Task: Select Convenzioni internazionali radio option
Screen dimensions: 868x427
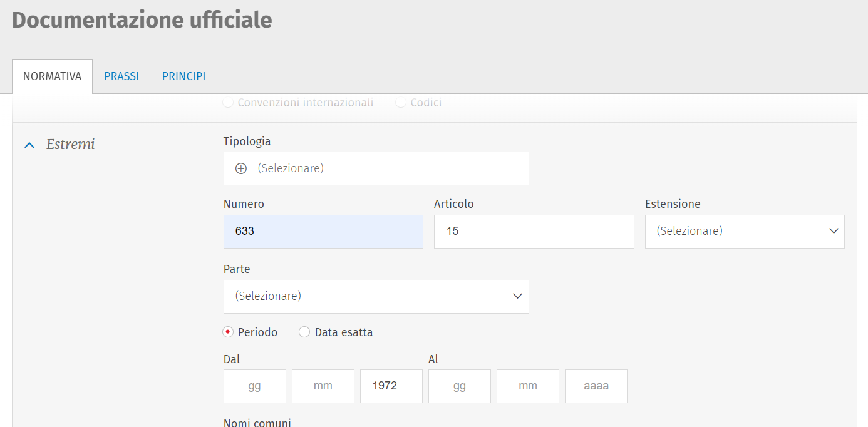Action: (x=229, y=103)
